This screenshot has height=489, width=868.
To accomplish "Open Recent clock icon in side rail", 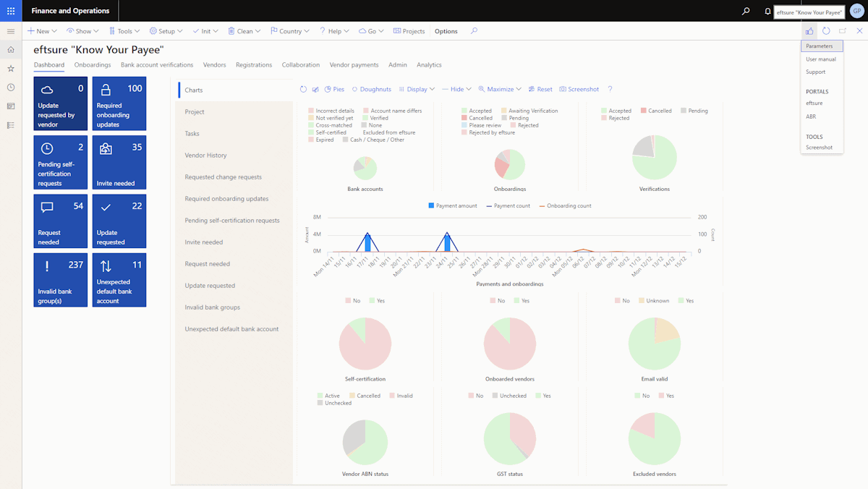I will coord(11,88).
